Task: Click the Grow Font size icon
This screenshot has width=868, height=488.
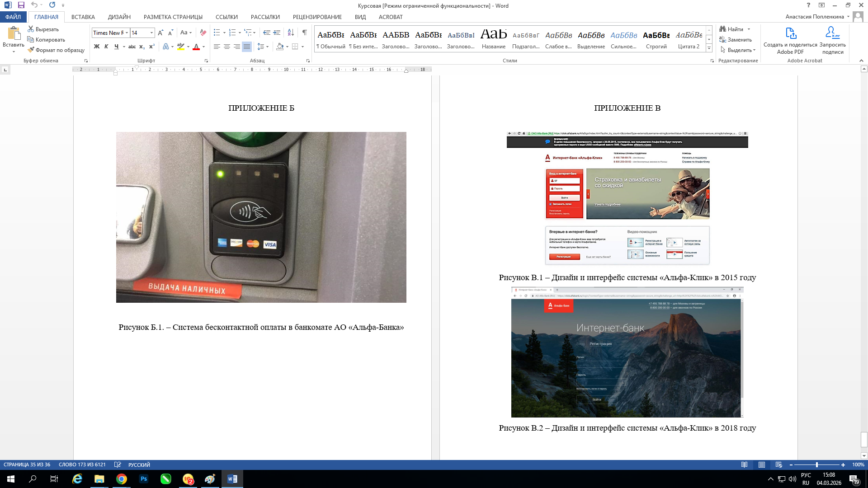Action: 160,33
